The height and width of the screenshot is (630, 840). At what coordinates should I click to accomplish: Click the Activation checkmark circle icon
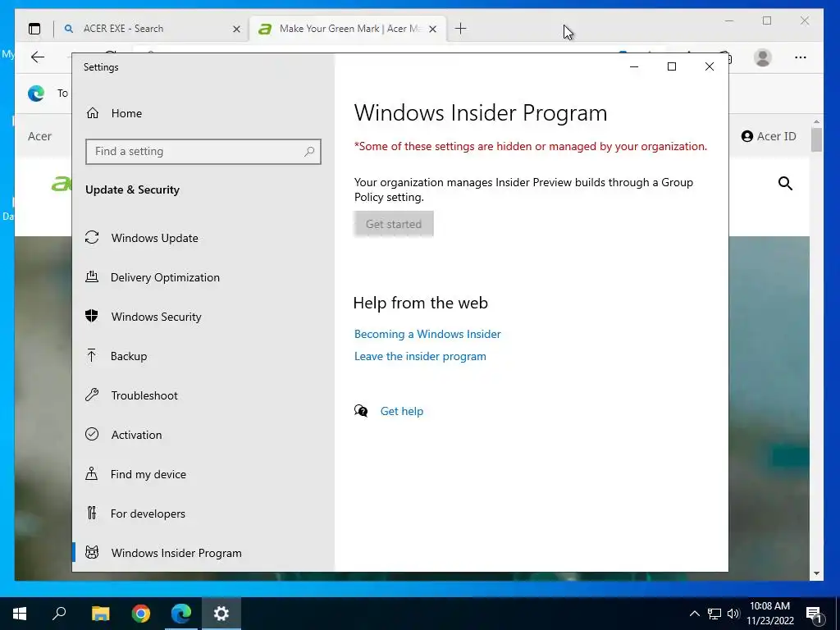pos(92,434)
